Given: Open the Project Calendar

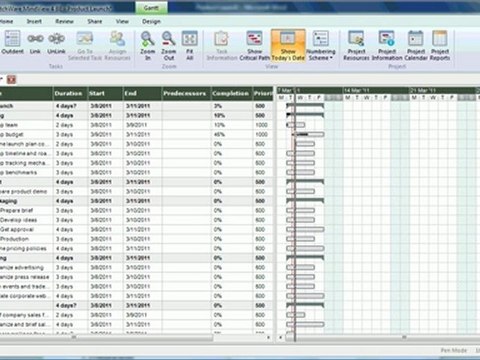Looking at the screenshot, I should click(x=416, y=46).
